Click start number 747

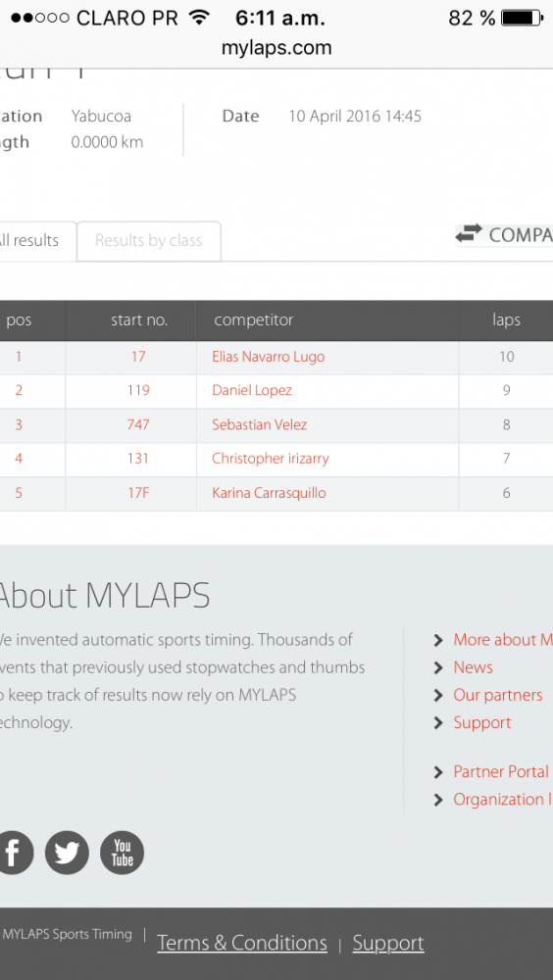pos(138,425)
